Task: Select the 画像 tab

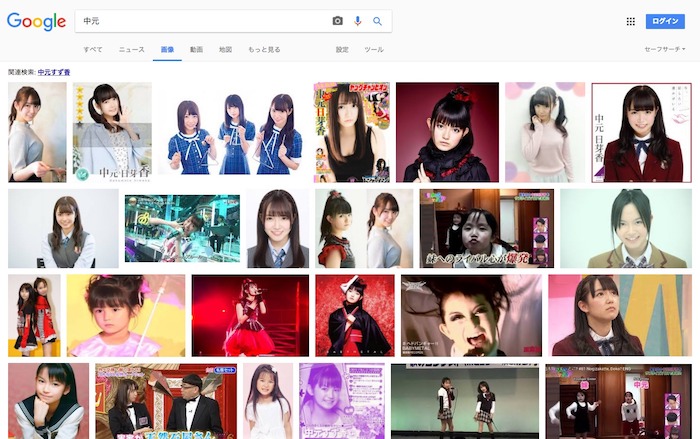Action: (x=167, y=49)
